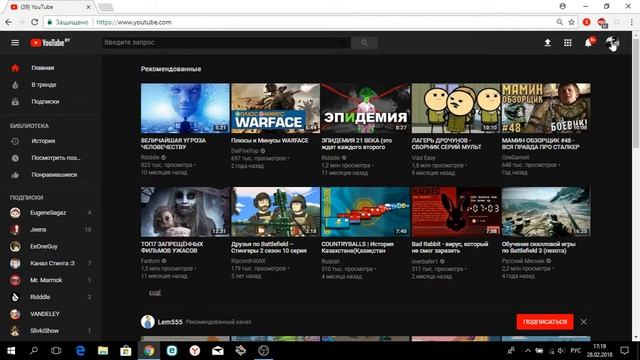
Task: Play the МАМИН ОБЗОРЩИК #48 thumbnail
Action: pyautogui.click(x=546, y=108)
